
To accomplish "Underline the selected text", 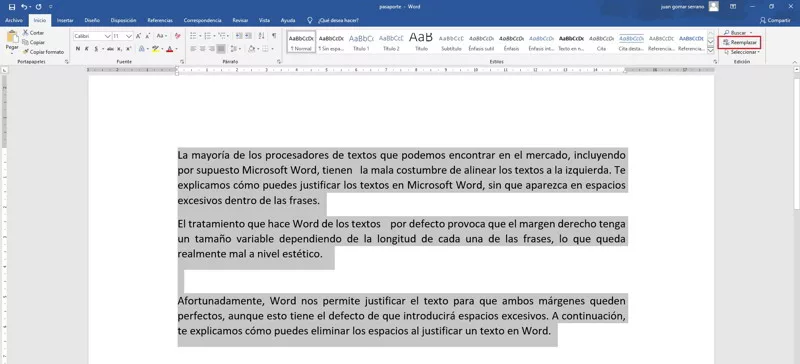I will click(x=96, y=49).
